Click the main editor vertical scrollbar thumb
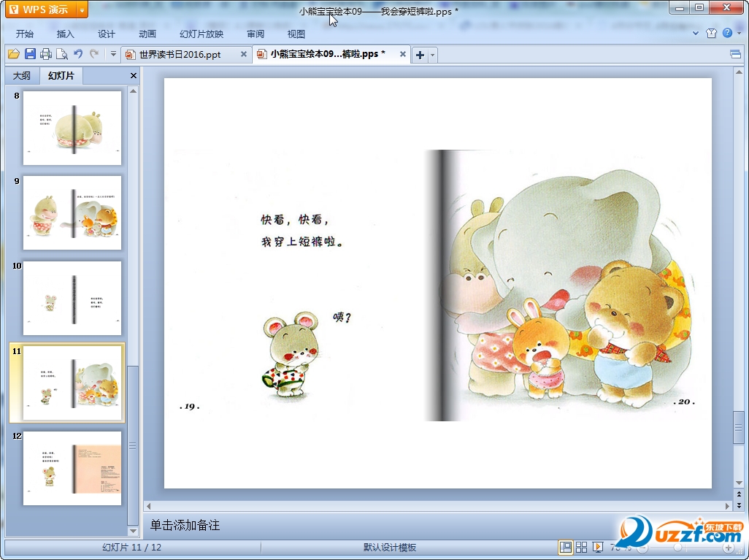 pyautogui.click(x=739, y=426)
